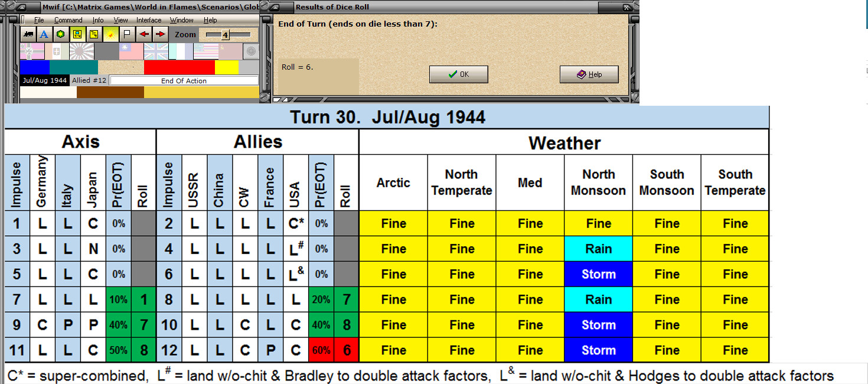
Task: Click the yellow 7-4 counter icon
Action: (x=94, y=34)
